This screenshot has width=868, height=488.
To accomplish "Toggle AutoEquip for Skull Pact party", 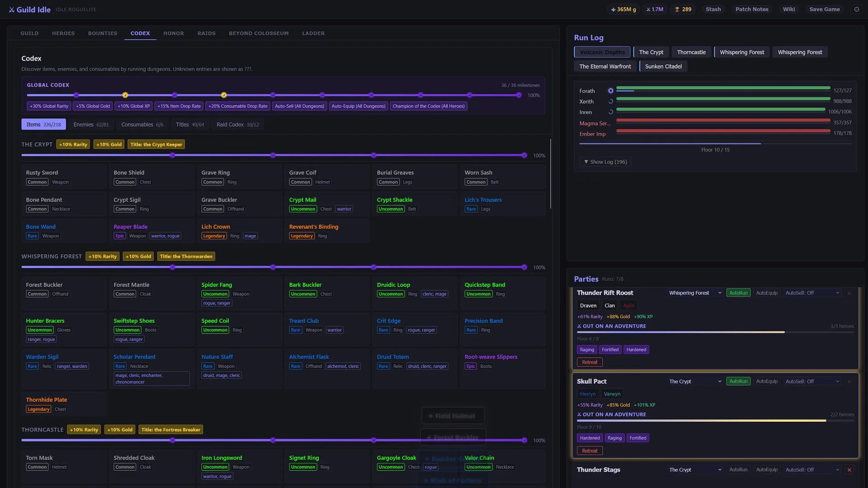I will [767, 381].
